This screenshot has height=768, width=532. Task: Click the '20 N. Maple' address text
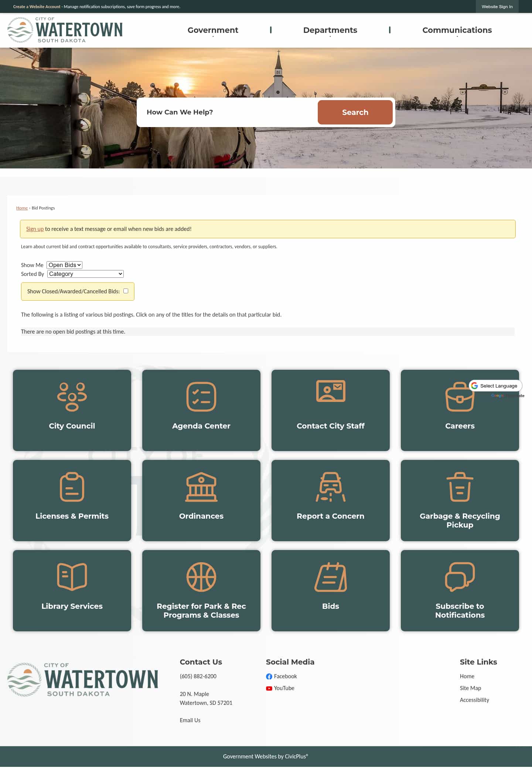(194, 694)
